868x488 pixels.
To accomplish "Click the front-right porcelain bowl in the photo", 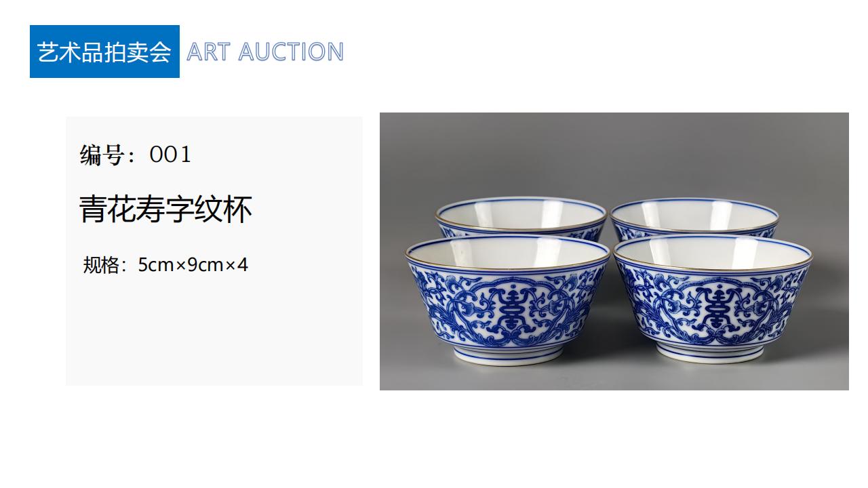I will [712, 300].
